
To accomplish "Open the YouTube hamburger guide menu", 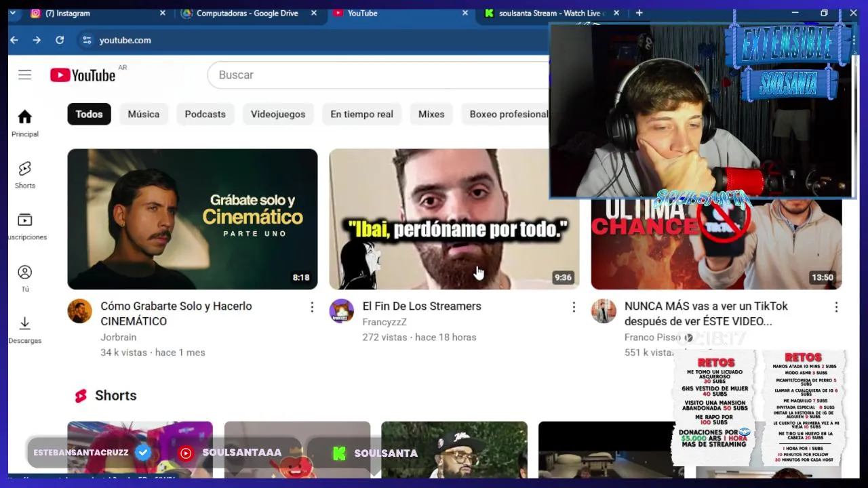I will (24, 75).
